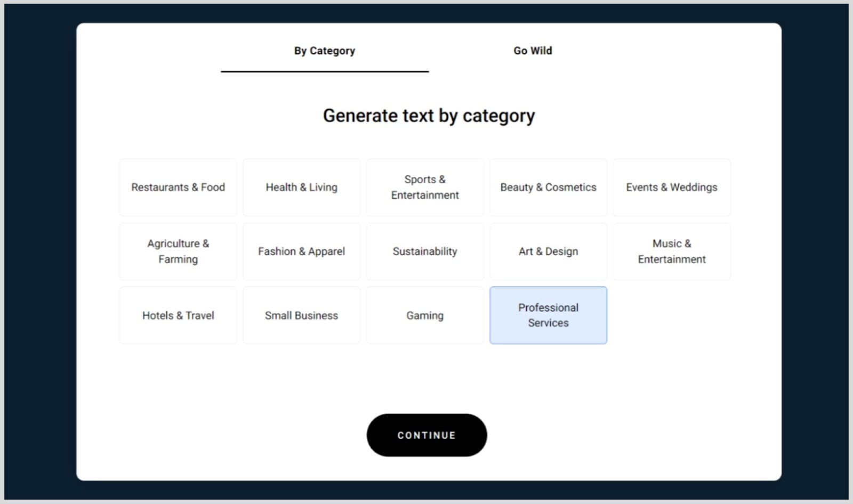Deselect the highlighted Professional Services card

coord(548,315)
